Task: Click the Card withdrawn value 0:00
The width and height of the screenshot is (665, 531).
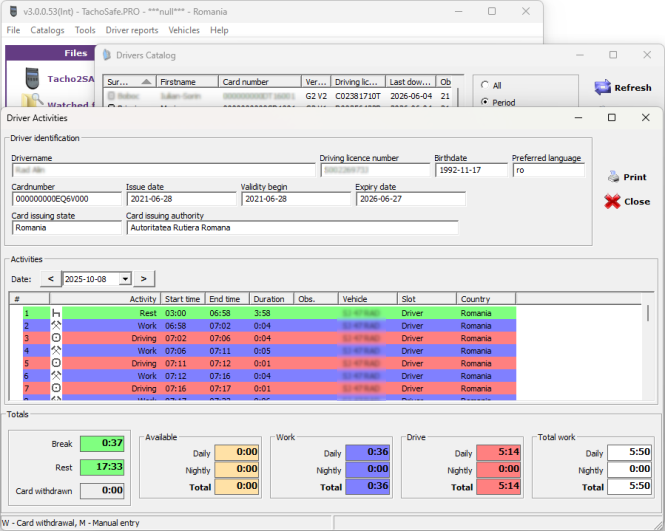Action: click(x=102, y=491)
